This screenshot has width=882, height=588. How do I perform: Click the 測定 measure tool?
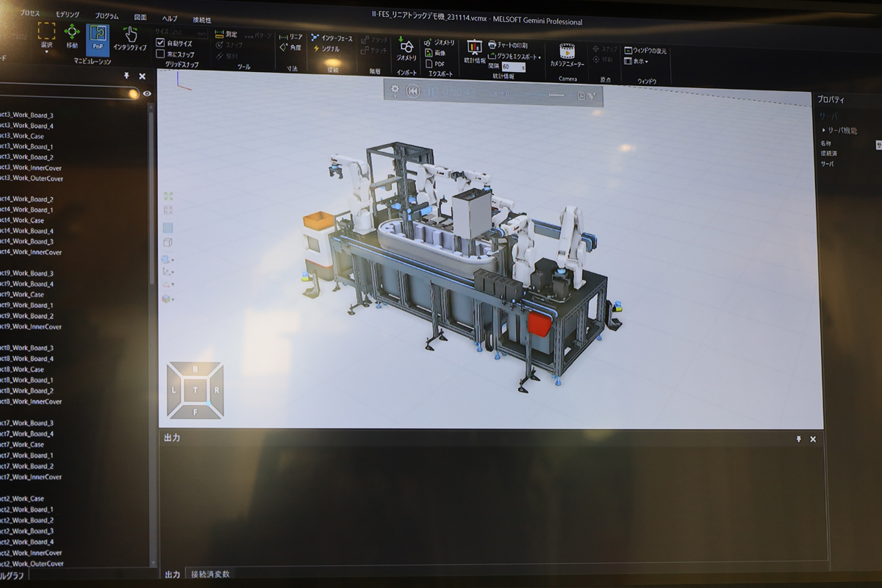(227, 35)
